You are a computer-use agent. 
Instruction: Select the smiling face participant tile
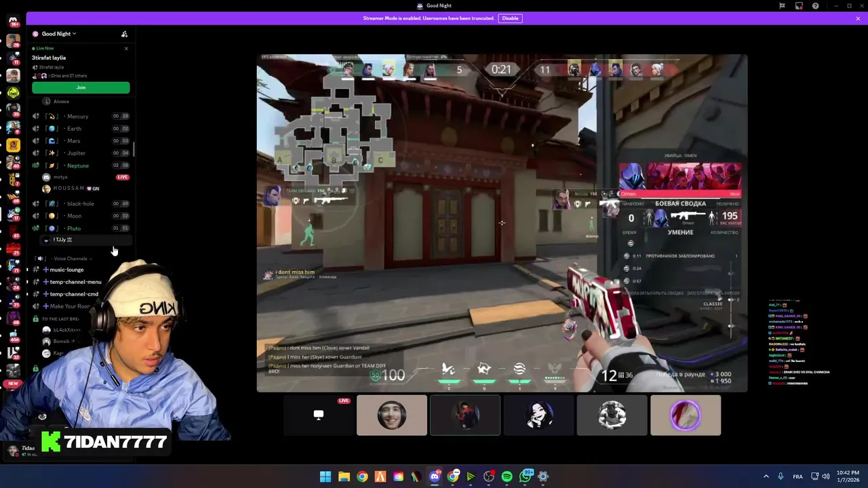(392, 415)
